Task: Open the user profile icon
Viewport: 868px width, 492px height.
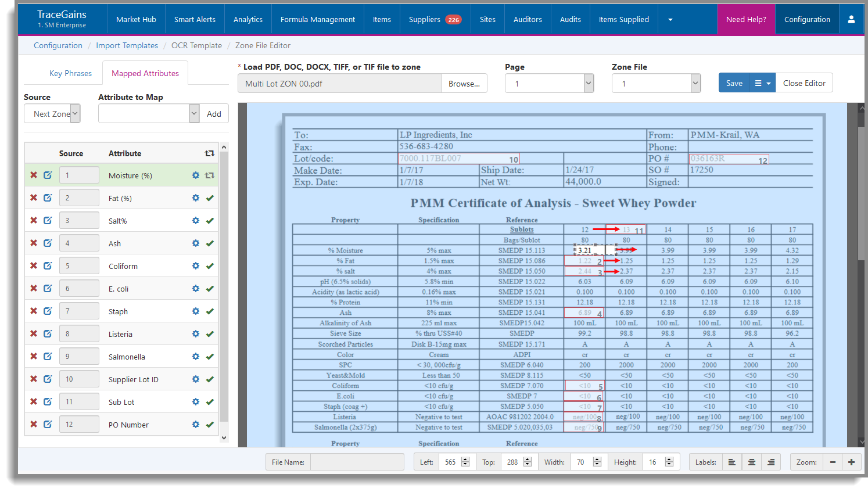Action: click(851, 19)
